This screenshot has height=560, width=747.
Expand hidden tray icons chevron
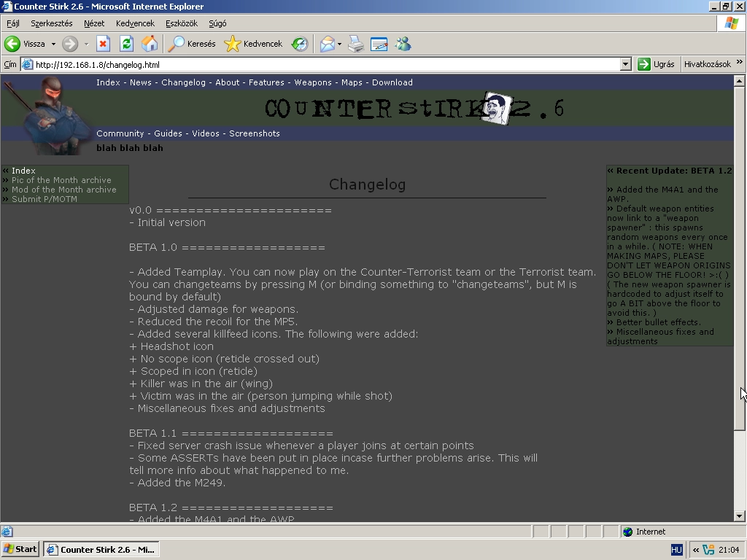point(696,550)
